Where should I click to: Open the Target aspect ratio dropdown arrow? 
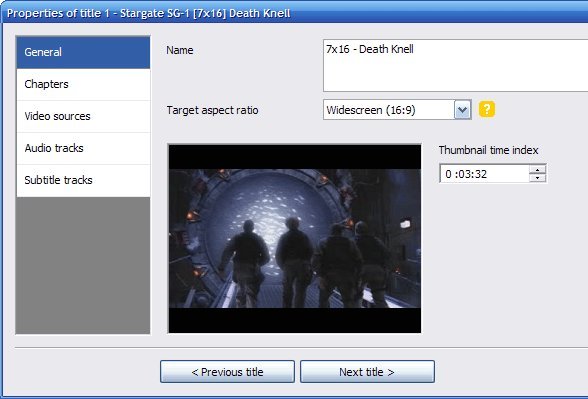tap(462, 110)
